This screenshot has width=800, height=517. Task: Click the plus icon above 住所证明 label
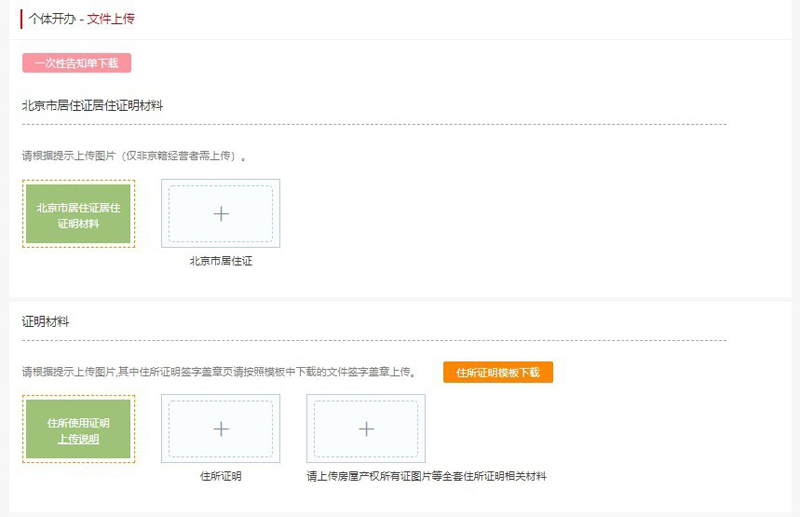221,428
